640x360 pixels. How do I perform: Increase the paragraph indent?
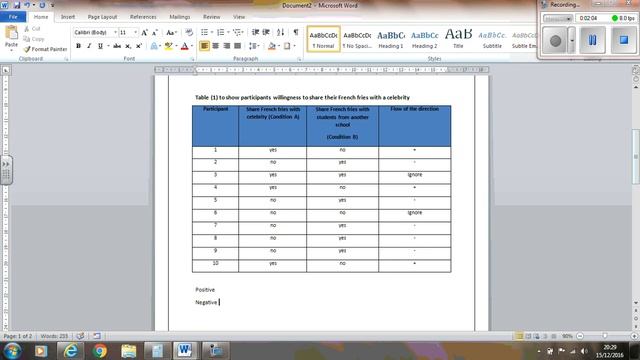(266, 32)
